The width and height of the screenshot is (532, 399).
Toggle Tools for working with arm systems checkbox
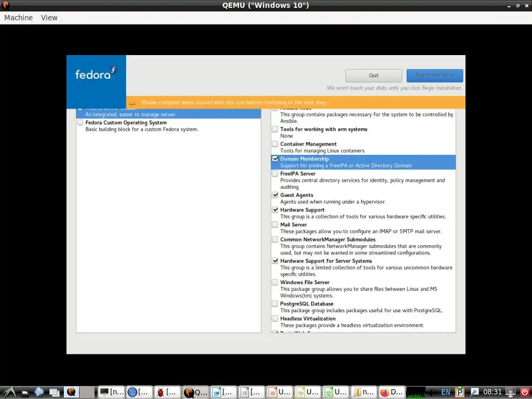pos(275,129)
